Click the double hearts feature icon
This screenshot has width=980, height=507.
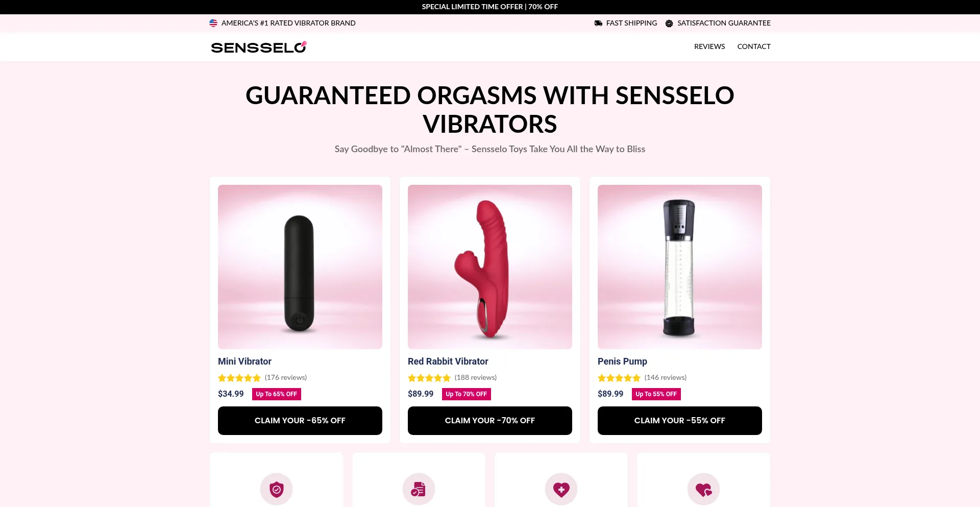coord(703,489)
